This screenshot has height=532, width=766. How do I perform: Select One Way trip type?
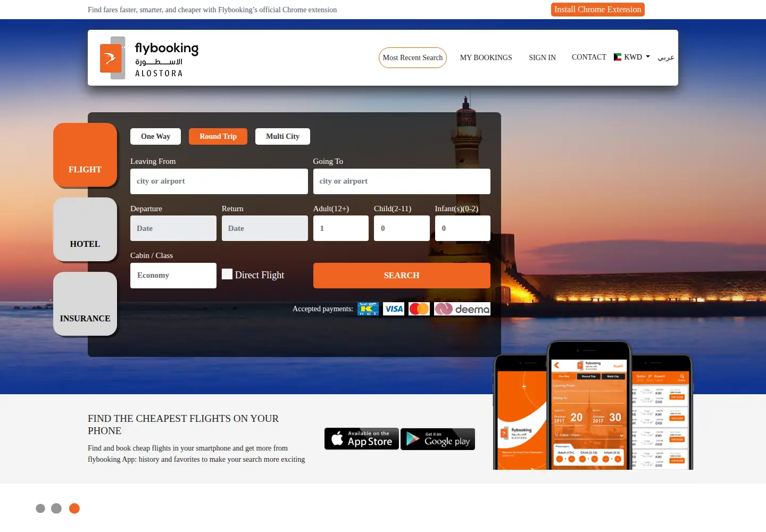155,136
